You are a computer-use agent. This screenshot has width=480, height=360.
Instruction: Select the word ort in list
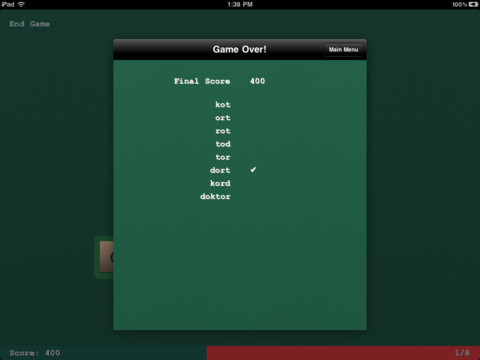pos(223,118)
